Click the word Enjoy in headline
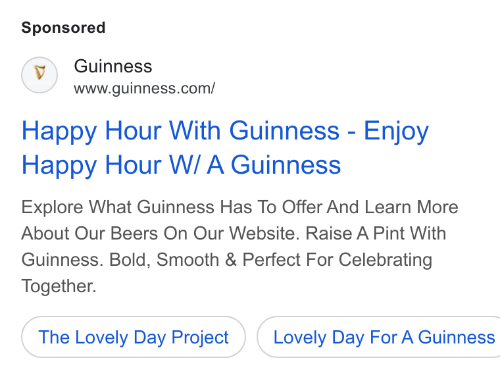This screenshot has width=500, height=379. click(396, 132)
